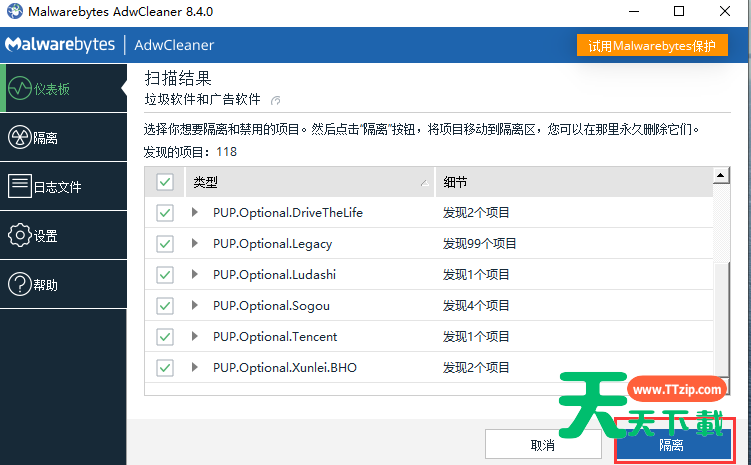Uncheck PUP.Optional.Tencent checkbox
The height and width of the screenshot is (465, 751).
[165, 337]
